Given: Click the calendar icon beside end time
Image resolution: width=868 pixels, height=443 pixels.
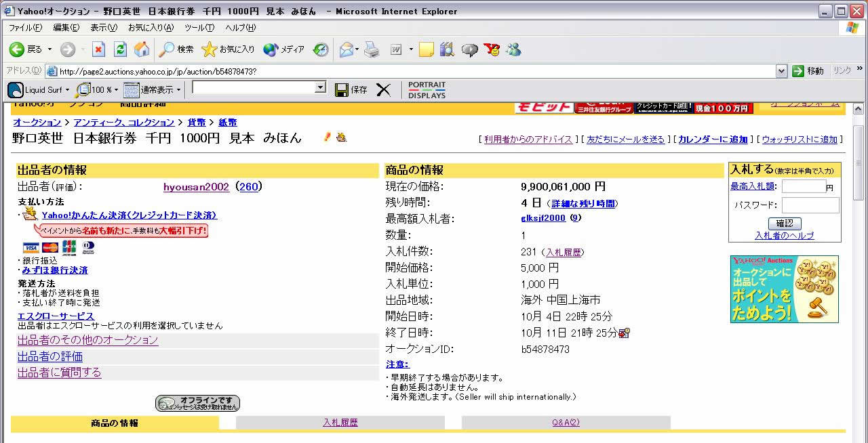Looking at the screenshot, I should click(x=625, y=333).
